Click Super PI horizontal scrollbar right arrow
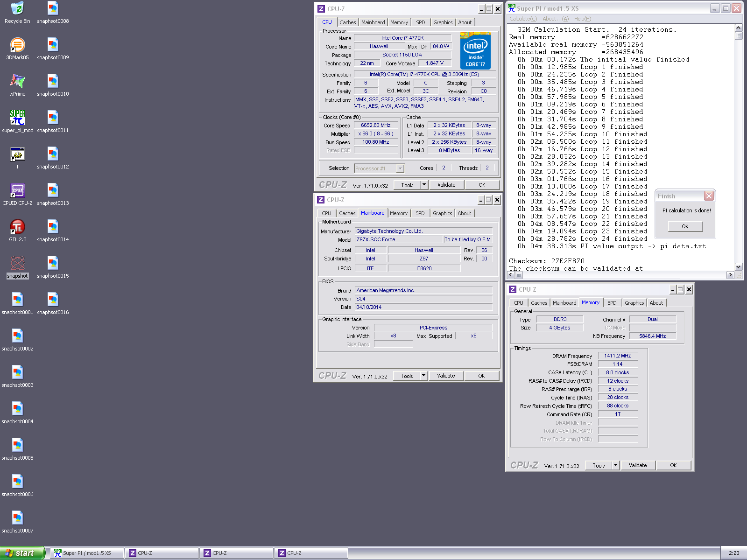The image size is (747, 560). 730,275
